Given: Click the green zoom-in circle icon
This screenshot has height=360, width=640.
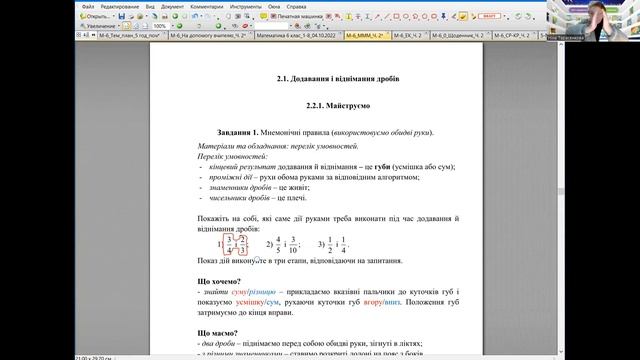Looking at the screenshot, I should pos(179,26).
